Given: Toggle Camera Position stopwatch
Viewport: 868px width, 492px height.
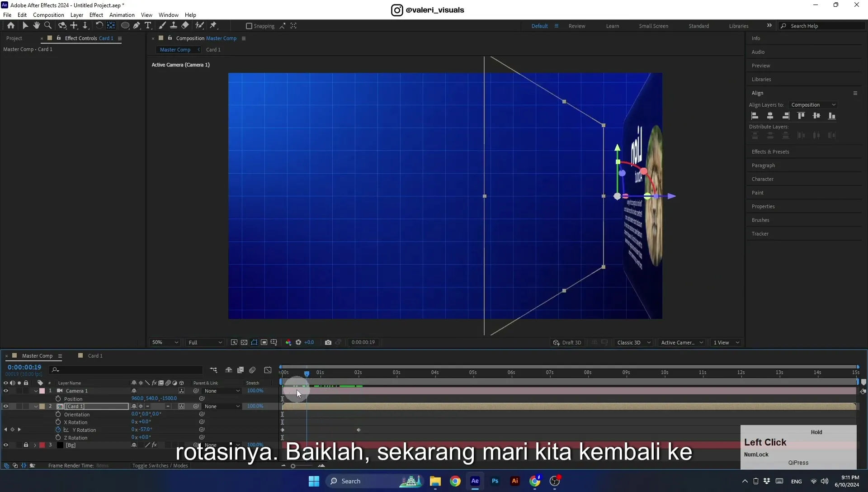Looking at the screenshot, I should [58, 399].
